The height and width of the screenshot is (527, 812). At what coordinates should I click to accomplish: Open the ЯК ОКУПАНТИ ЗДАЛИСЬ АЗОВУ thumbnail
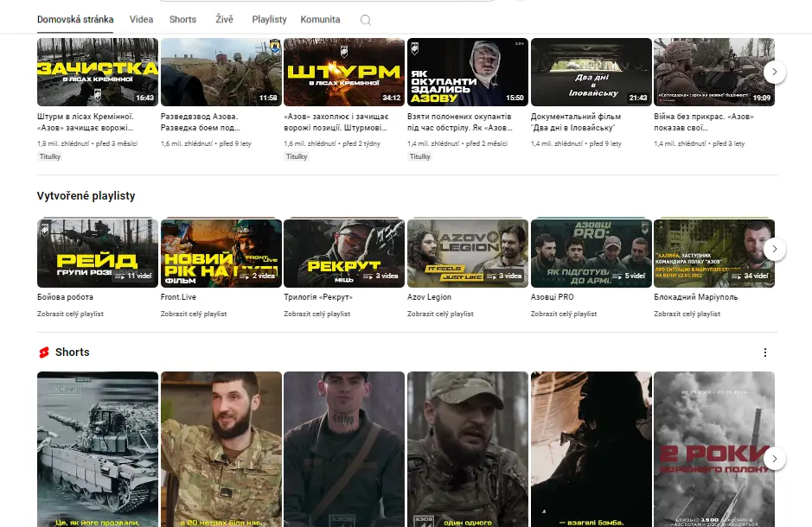[468, 72]
